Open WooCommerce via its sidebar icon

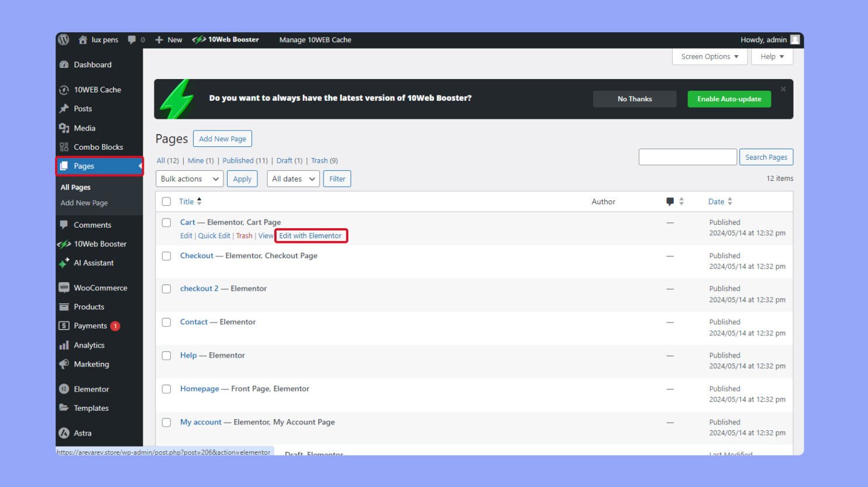pyautogui.click(x=64, y=287)
